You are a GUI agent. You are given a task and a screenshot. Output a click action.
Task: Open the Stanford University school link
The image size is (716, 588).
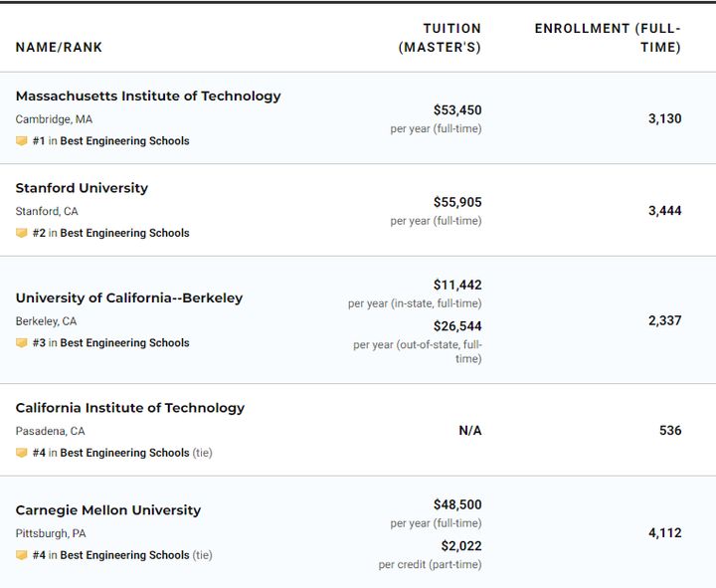click(x=82, y=188)
